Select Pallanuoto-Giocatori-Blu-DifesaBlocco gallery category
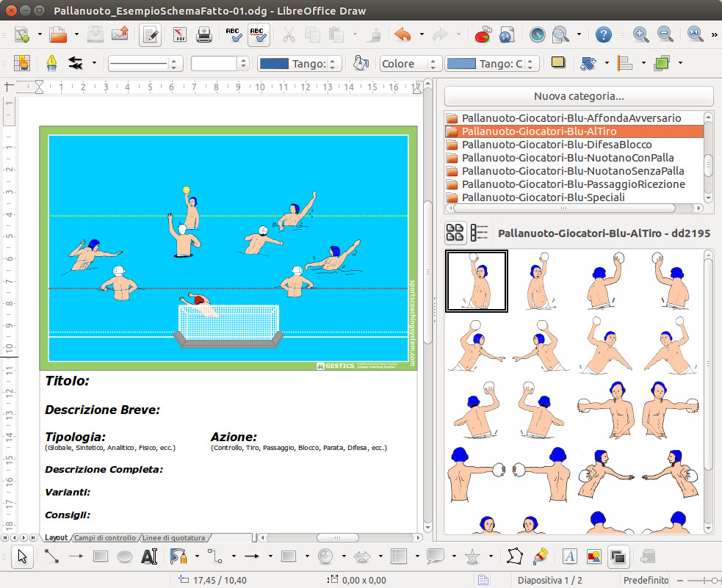 [x=556, y=145]
